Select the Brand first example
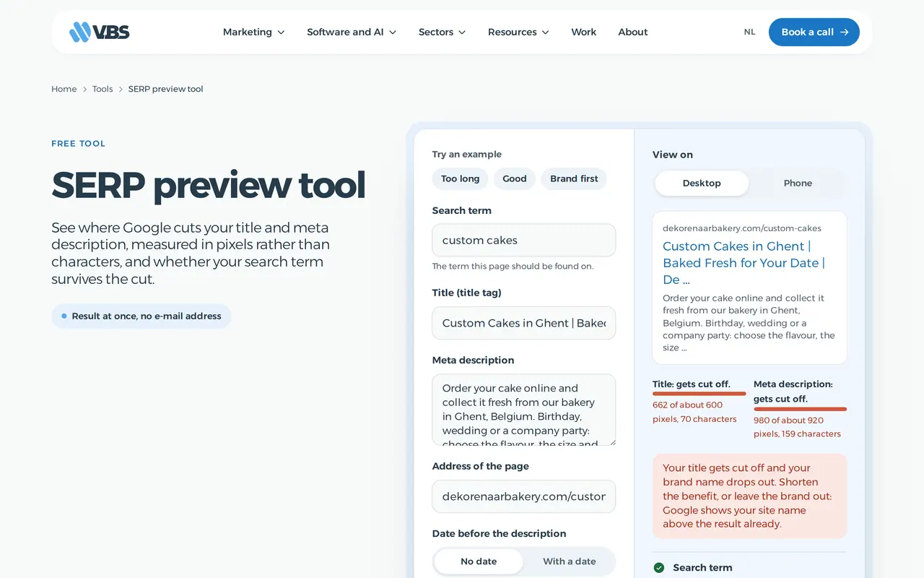The image size is (924, 578). click(574, 178)
